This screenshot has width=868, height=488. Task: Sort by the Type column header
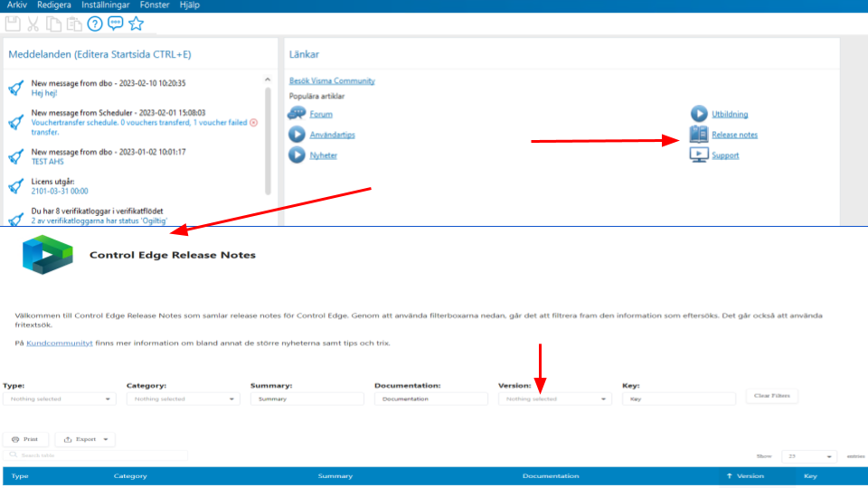click(x=20, y=476)
